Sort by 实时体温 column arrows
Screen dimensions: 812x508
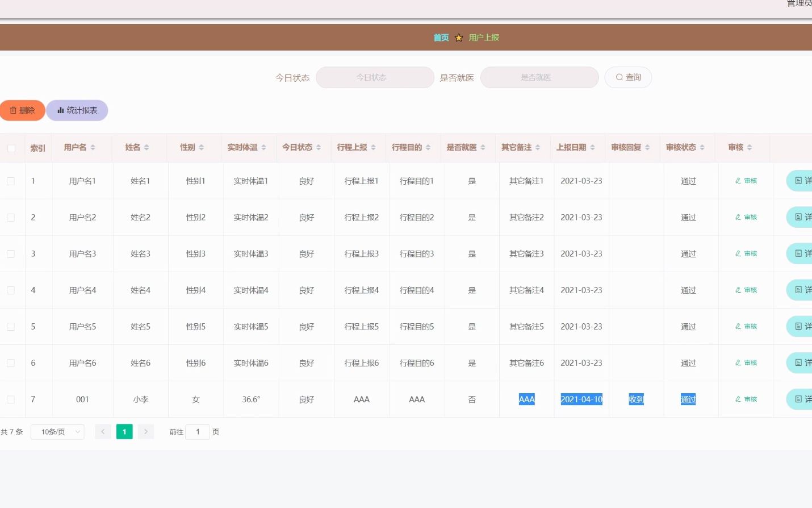tap(263, 148)
